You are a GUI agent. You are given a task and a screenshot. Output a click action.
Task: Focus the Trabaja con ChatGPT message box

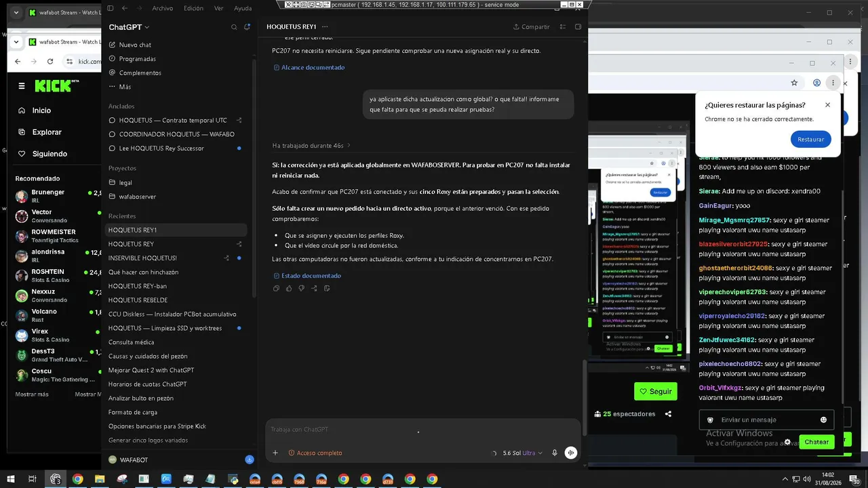coord(423,430)
